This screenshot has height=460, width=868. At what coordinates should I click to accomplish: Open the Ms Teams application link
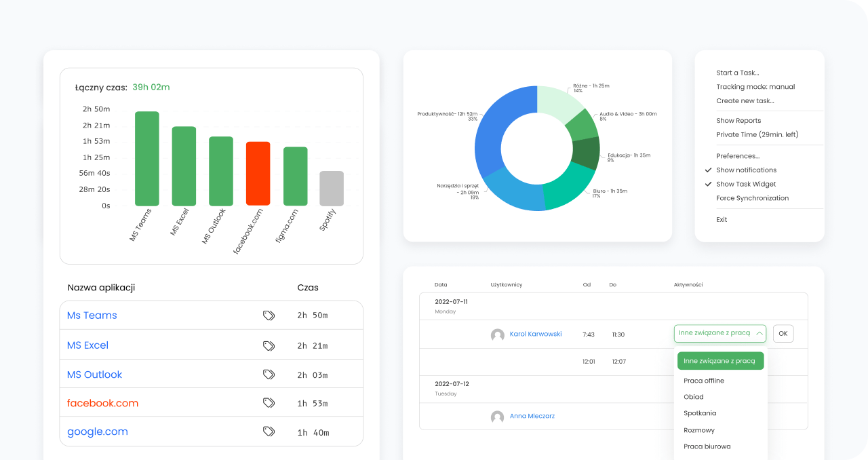click(92, 315)
